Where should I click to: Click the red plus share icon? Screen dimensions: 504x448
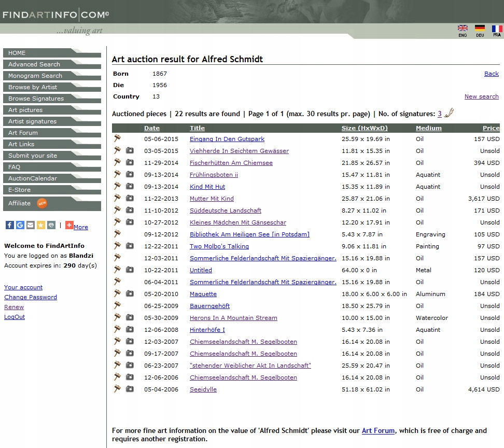[69, 225]
